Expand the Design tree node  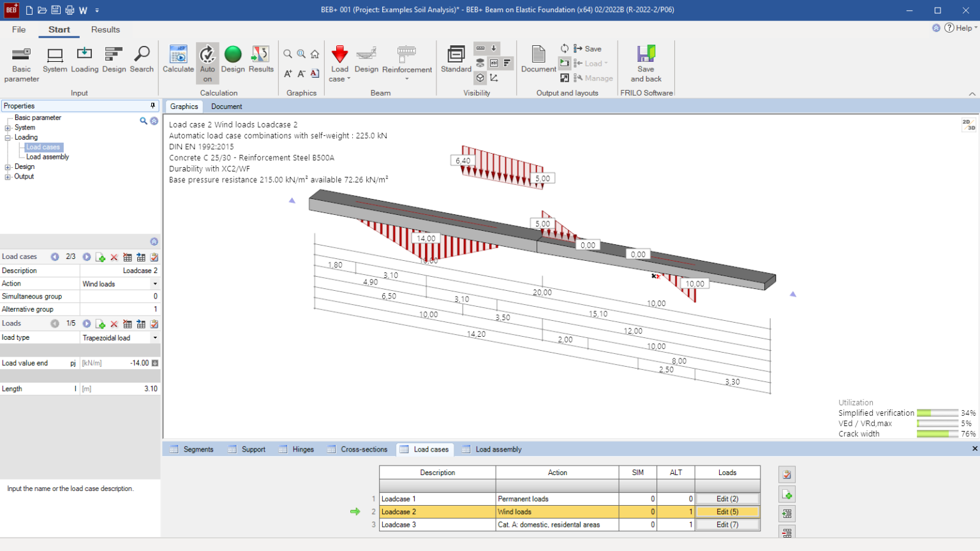(x=8, y=167)
